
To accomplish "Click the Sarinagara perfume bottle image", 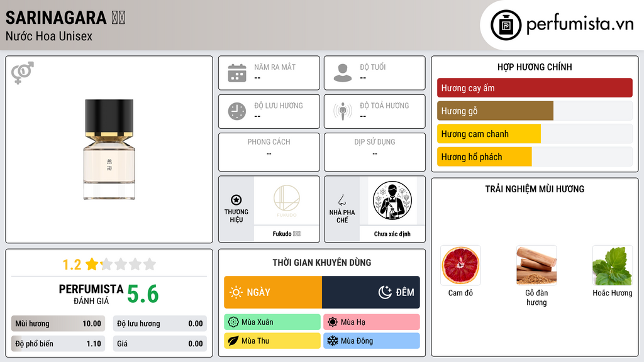I will [109, 150].
